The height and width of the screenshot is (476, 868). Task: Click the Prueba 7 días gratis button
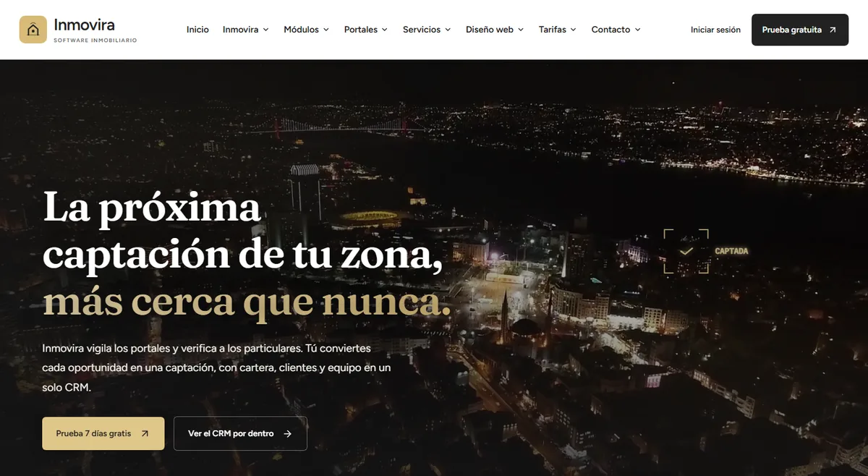coord(103,433)
